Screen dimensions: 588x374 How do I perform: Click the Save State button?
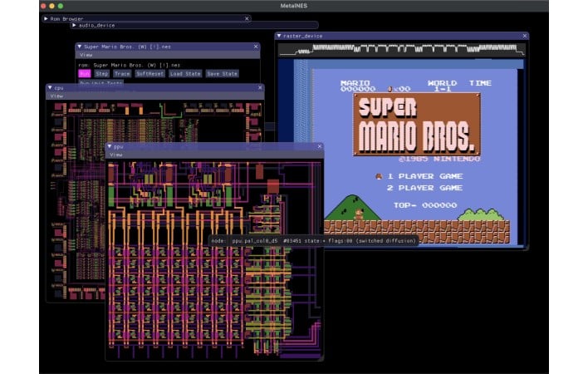222,73
